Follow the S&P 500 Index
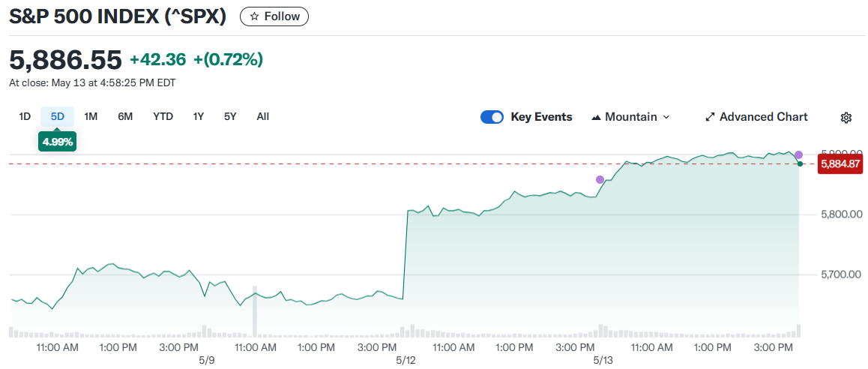The height and width of the screenshot is (369, 868). coord(274,16)
